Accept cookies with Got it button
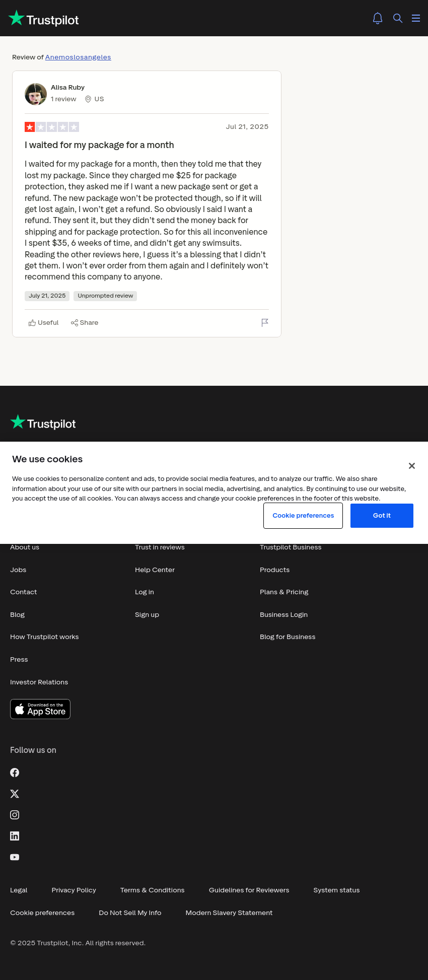This screenshot has height=980, width=428. click(382, 516)
